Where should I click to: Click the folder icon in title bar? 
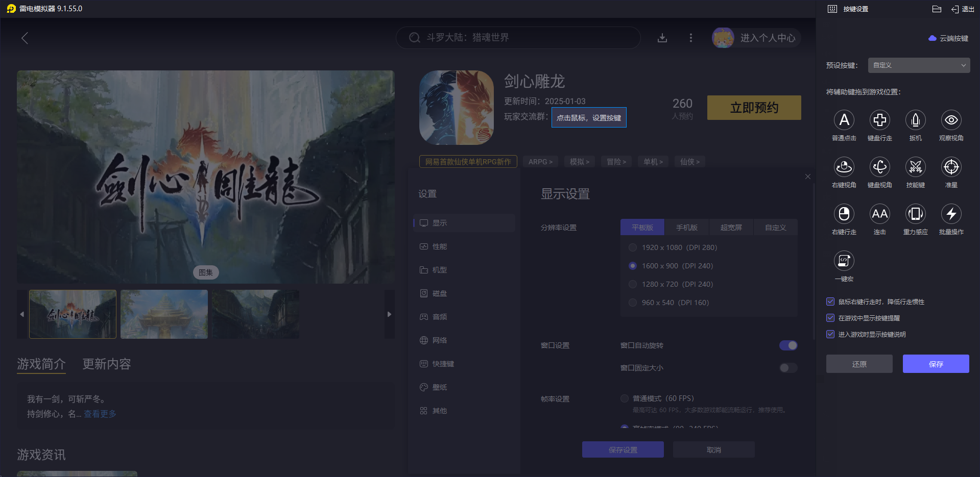[x=937, y=9]
